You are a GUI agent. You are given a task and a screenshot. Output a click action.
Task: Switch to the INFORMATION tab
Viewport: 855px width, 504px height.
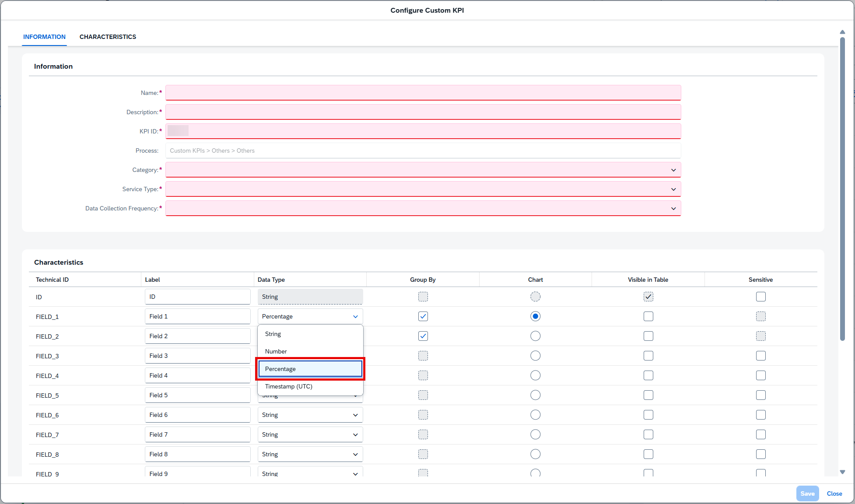[x=44, y=37]
